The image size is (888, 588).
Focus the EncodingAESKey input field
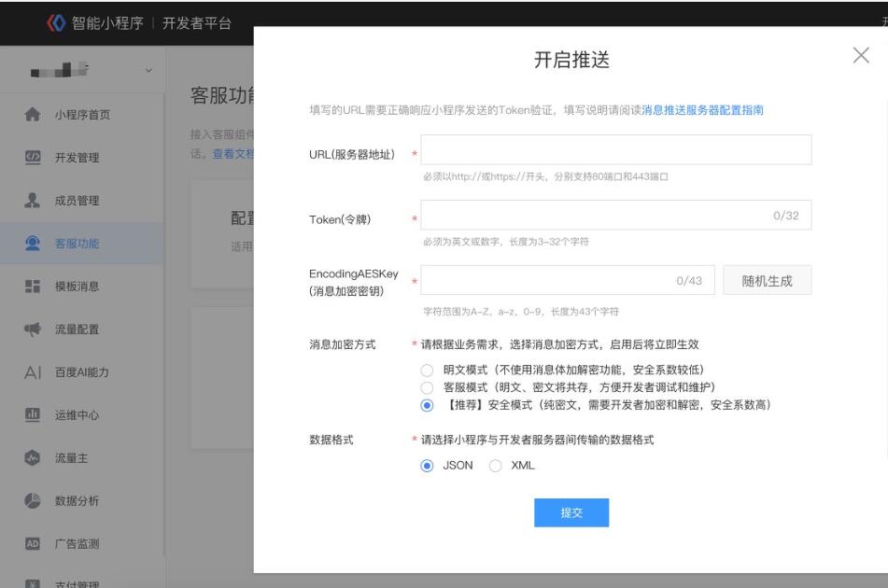(568, 281)
